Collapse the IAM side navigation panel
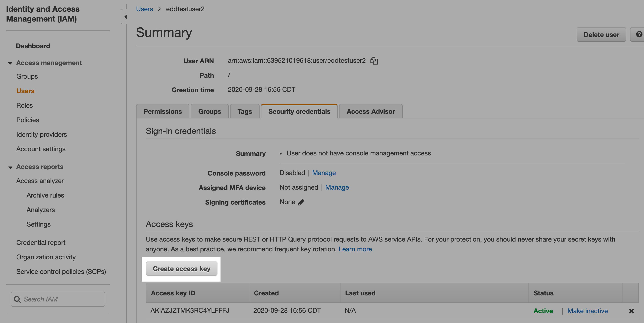The width and height of the screenshot is (644, 323). coord(125,17)
